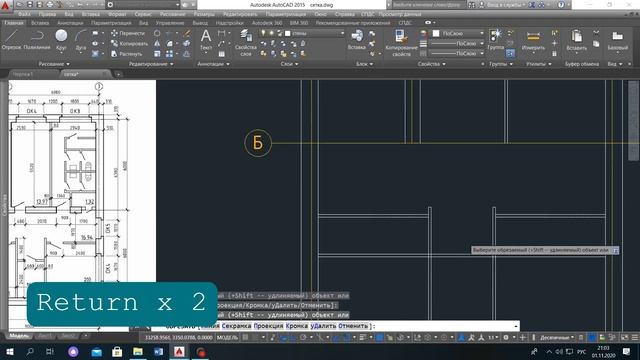The width and height of the screenshot is (640, 360).
Task: Click the Модель layout tab
Action: pyautogui.click(x=19, y=336)
